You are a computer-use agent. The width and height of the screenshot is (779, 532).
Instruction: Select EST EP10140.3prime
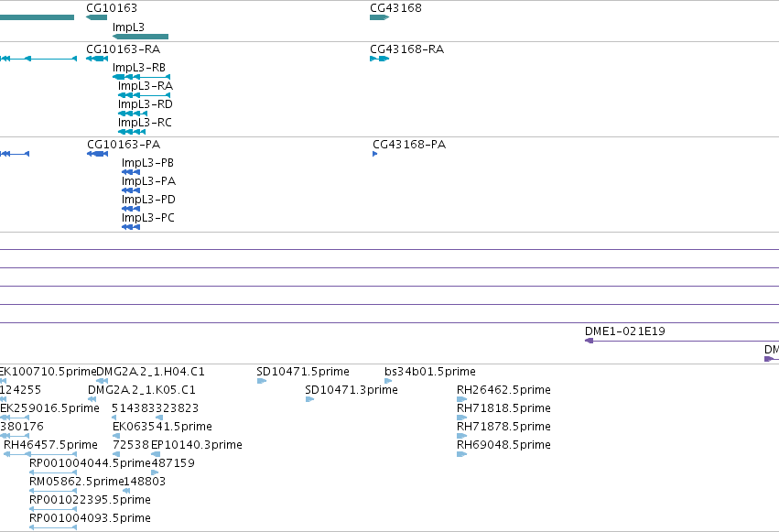(x=196, y=445)
